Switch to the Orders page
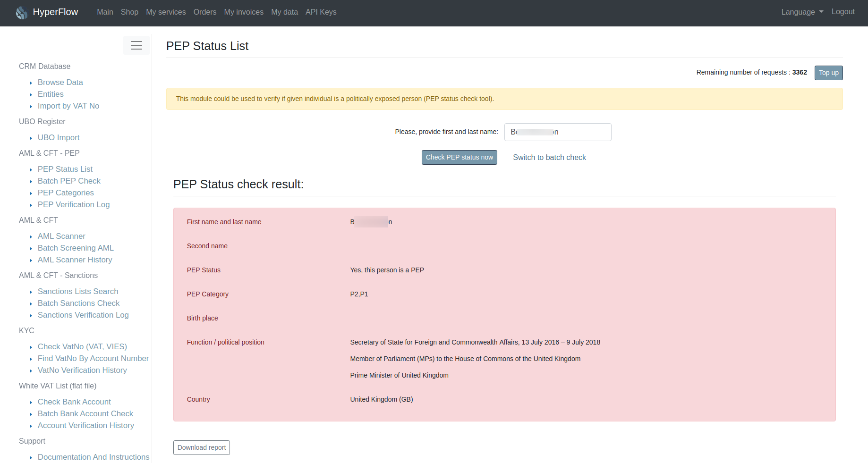Viewport: 868px width, 463px height. pyautogui.click(x=204, y=12)
